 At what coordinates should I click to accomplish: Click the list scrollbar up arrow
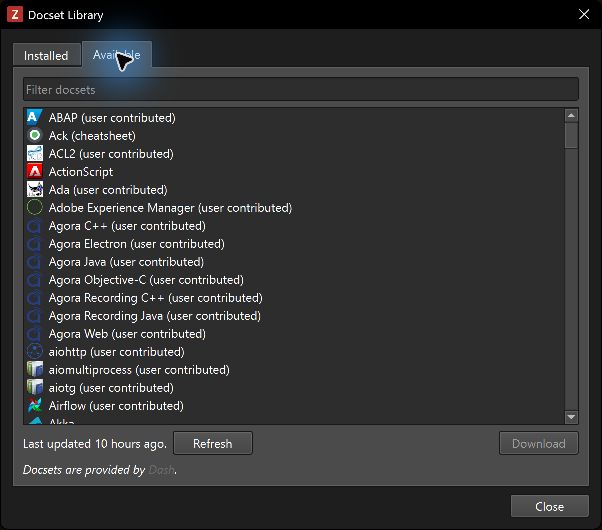pyautogui.click(x=571, y=115)
